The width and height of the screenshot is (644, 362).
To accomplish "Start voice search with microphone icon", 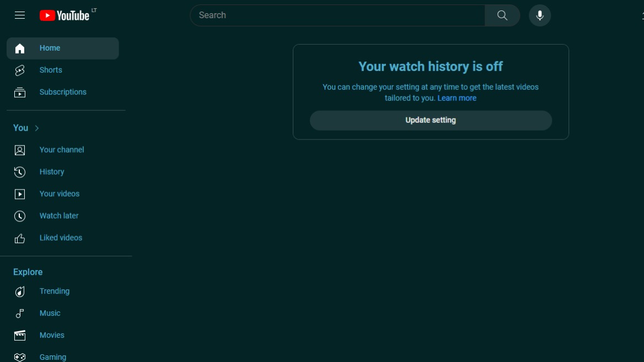I will [540, 15].
